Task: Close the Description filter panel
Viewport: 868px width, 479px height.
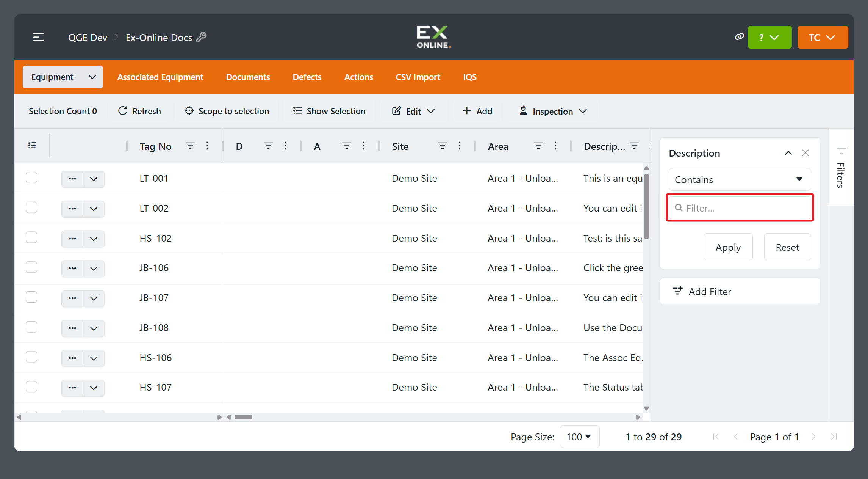Action: [805, 153]
